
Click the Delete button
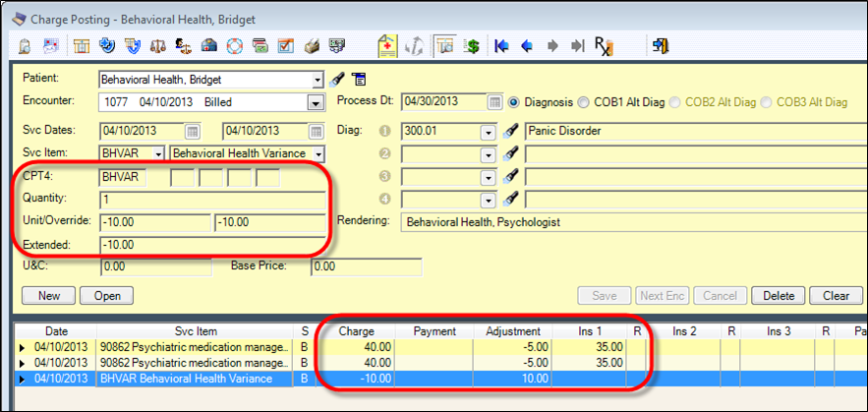click(x=779, y=296)
